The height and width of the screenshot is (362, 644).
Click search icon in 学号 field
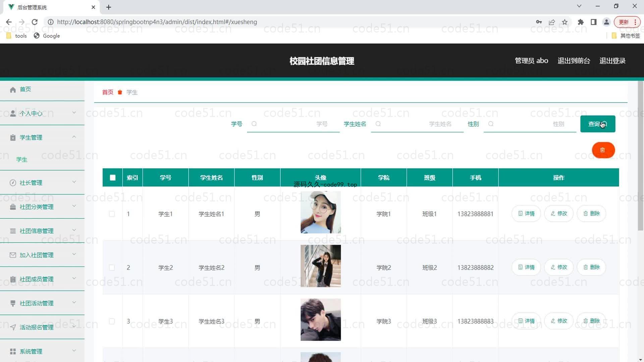point(254,124)
